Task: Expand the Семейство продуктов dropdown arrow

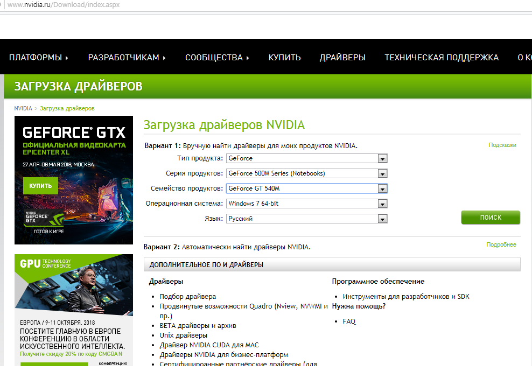Action: click(x=382, y=188)
